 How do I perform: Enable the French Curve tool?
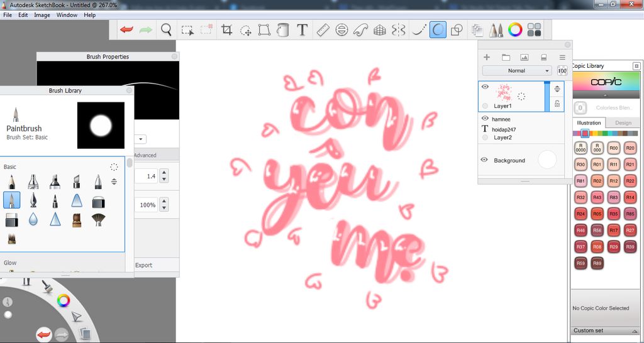(x=360, y=30)
